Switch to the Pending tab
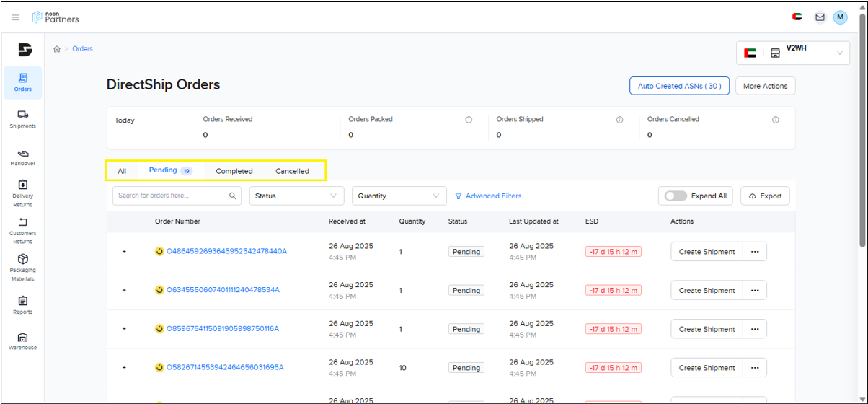Screen dimensions: 868x404 [170, 170]
